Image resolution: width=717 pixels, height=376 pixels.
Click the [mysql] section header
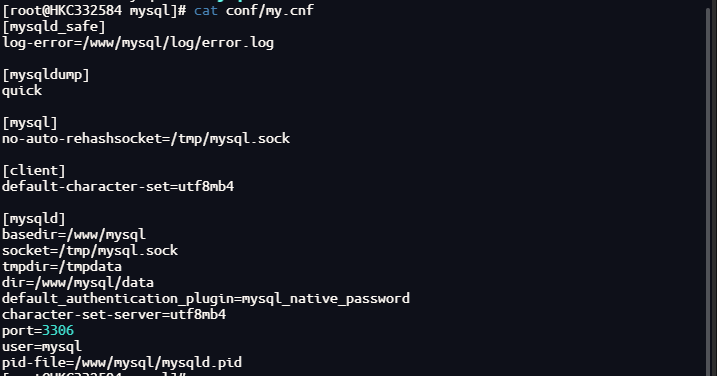coord(30,123)
